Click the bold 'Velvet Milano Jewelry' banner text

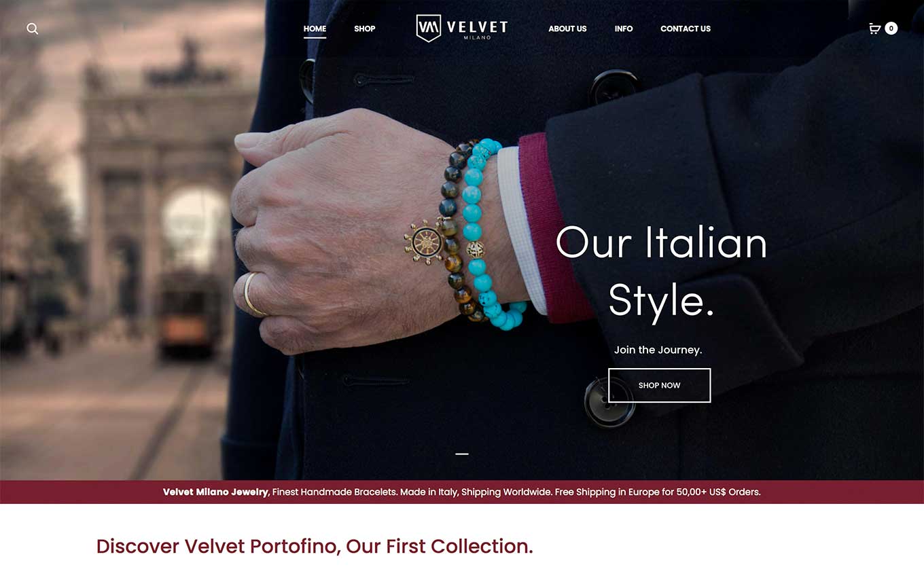[215, 492]
